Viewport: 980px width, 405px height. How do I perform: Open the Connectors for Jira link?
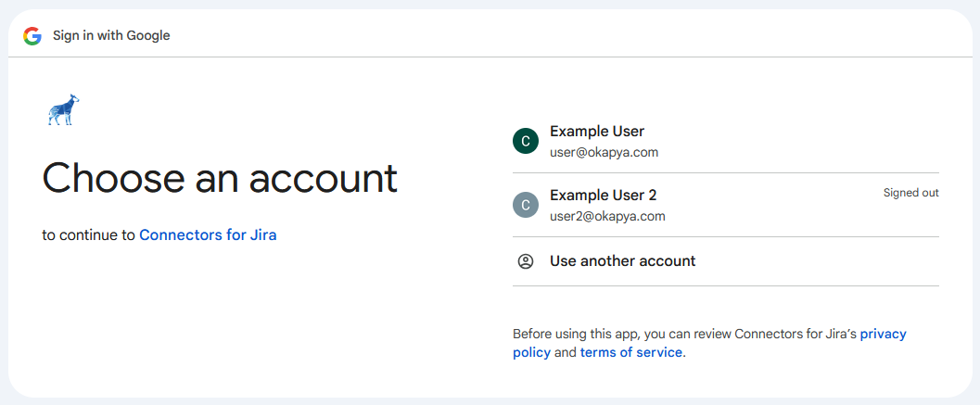(x=208, y=235)
